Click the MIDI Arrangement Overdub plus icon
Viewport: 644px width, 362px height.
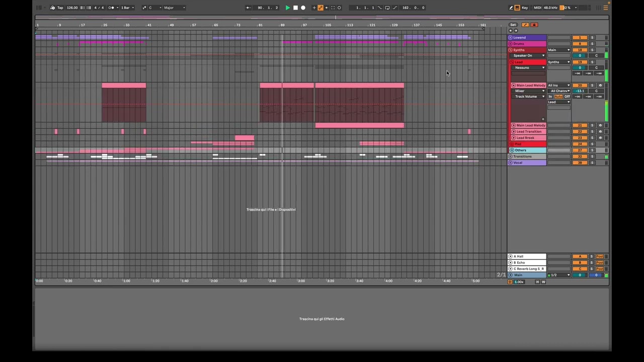point(314,8)
